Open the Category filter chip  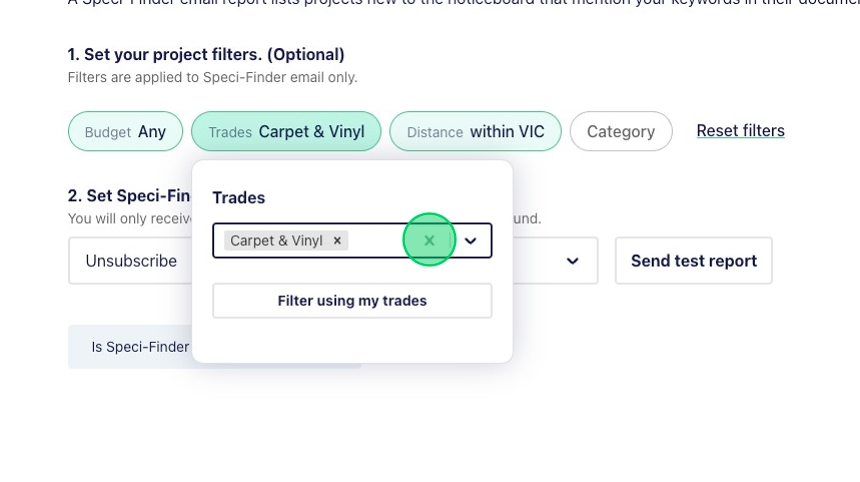pos(620,131)
